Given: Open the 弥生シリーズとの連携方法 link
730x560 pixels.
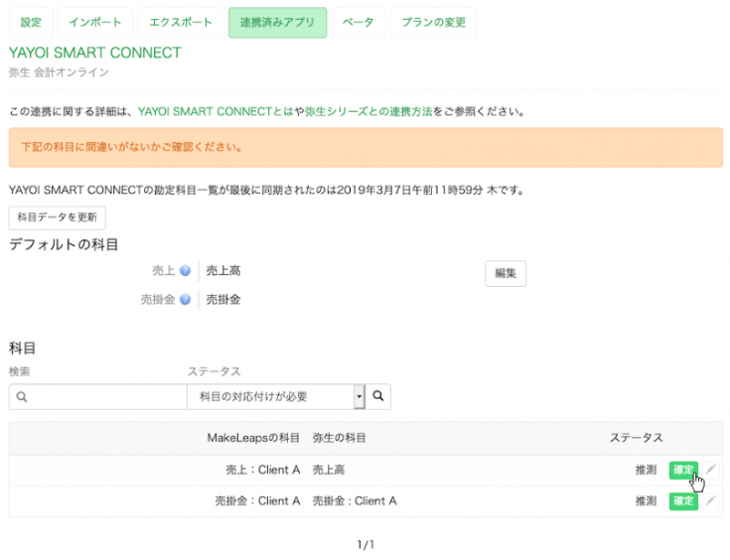Looking at the screenshot, I should coord(368,112).
